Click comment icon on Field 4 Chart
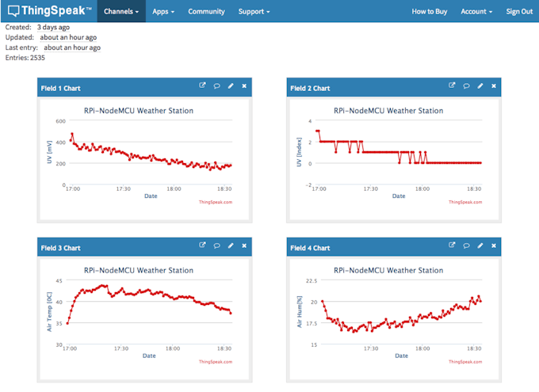This screenshot has height=392, width=539. pyautogui.click(x=466, y=245)
